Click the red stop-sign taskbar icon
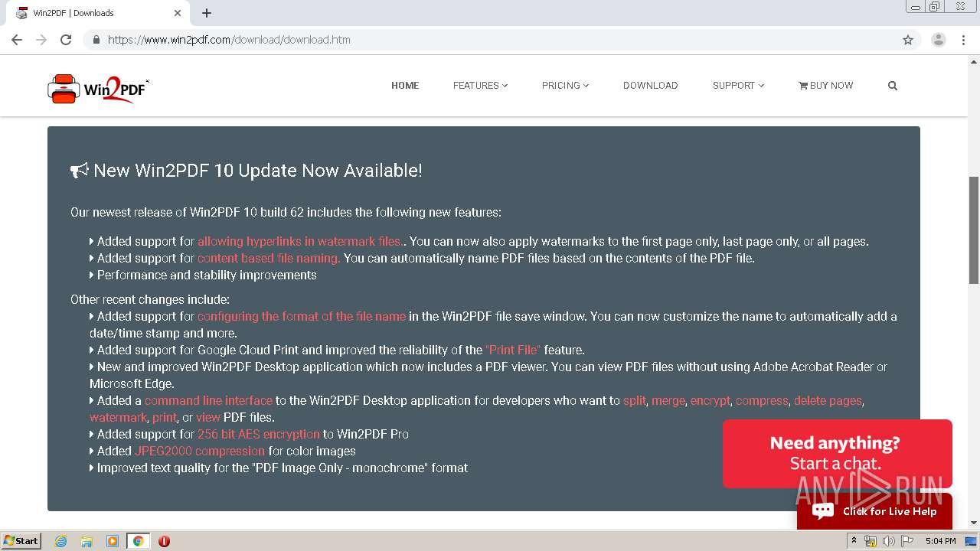 [x=164, y=541]
